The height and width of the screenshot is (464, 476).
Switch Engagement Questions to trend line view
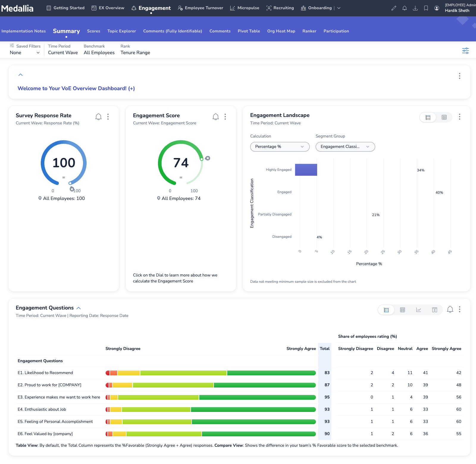pyautogui.click(x=418, y=310)
